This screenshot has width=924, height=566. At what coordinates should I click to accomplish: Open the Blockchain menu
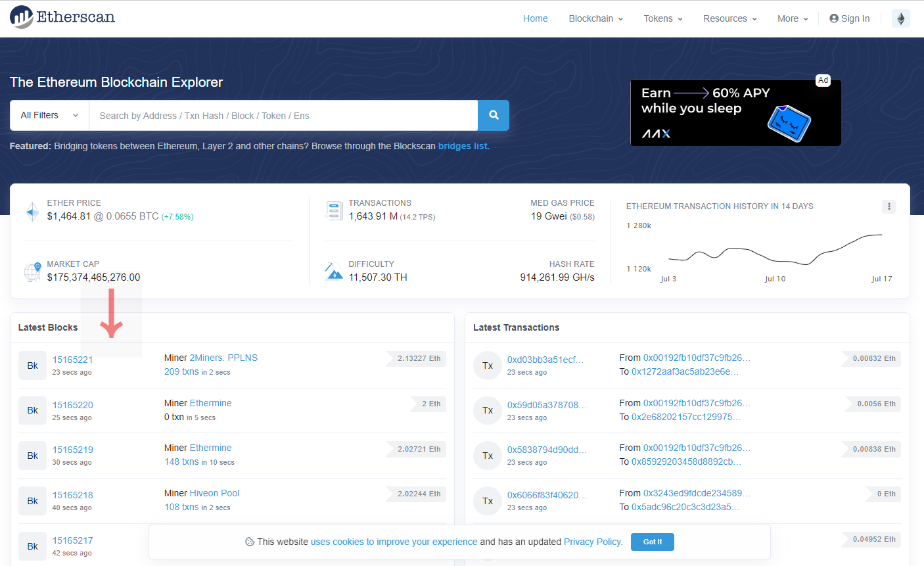click(x=595, y=18)
